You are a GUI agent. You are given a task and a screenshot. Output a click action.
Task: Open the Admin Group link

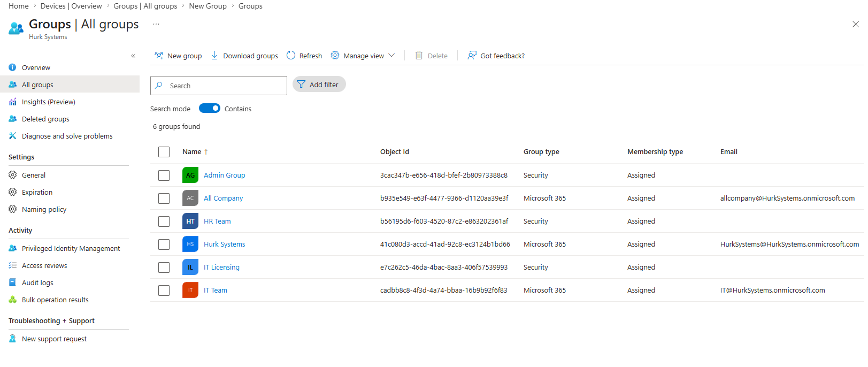[224, 175]
